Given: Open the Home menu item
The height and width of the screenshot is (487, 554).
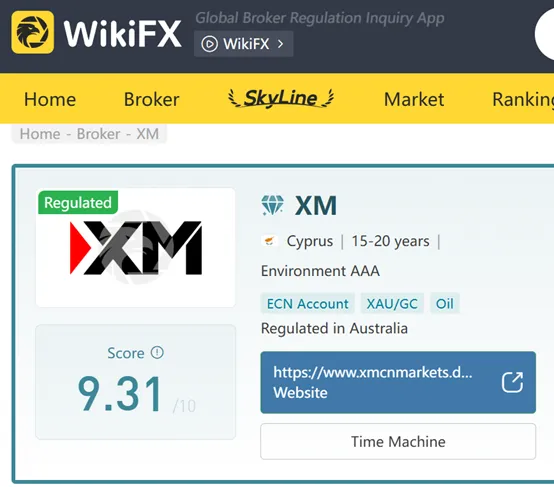Looking at the screenshot, I should (50, 99).
